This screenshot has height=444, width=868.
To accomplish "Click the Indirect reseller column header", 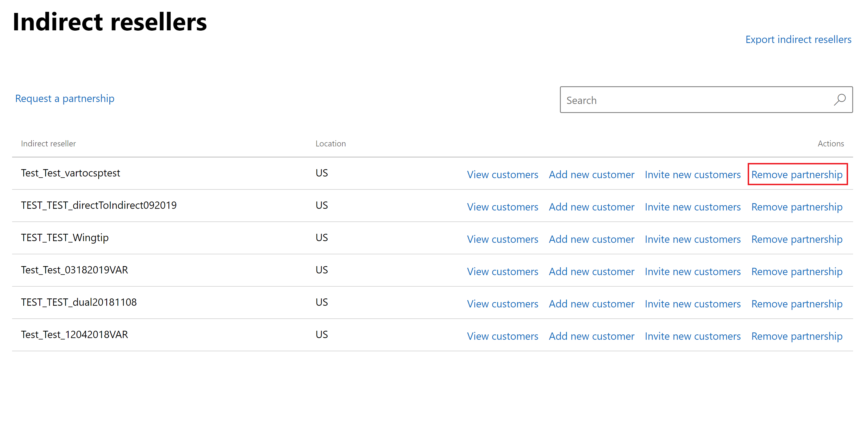I will (x=49, y=144).
